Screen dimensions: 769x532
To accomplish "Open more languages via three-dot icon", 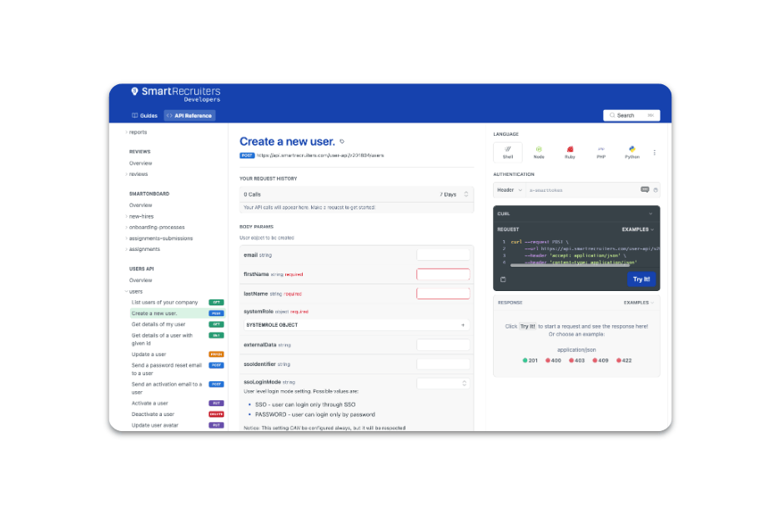I will 654,153.
